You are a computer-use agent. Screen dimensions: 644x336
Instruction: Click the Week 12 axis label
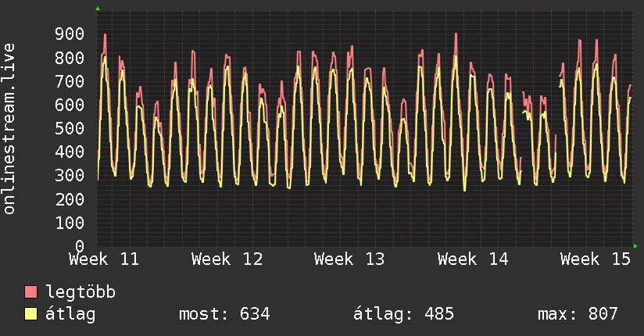227,259
